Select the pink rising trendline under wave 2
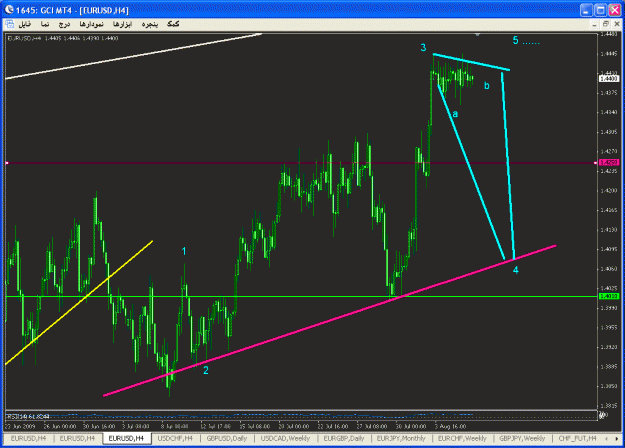625x448 pixels. pyautogui.click(x=330, y=320)
